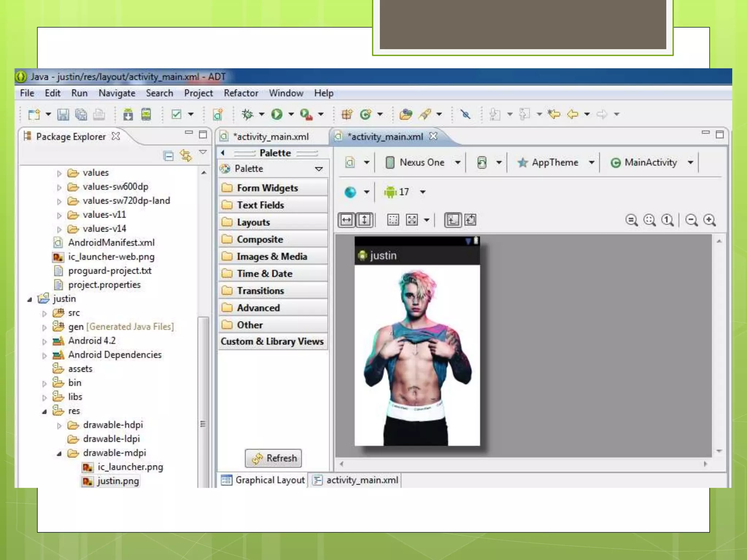Toggle fill height vertical arrow button
Image resolution: width=747 pixels, height=560 pixels.
coord(365,220)
